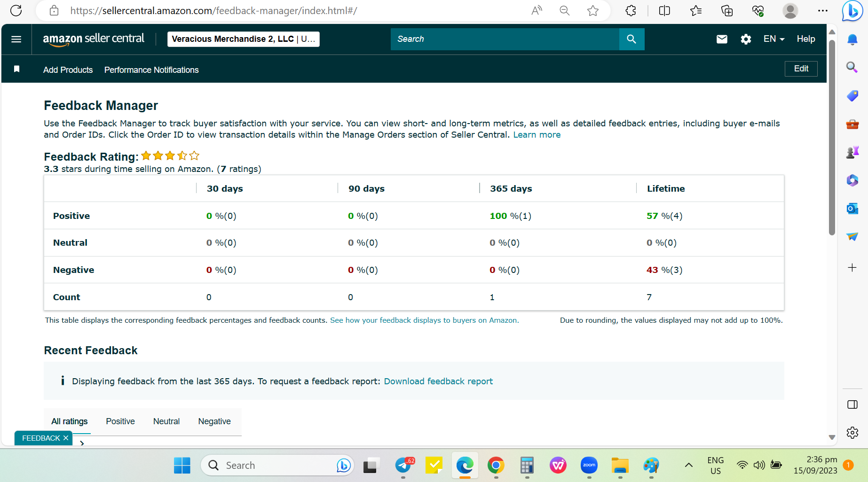Image resolution: width=868 pixels, height=482 pixels.
Task: Open Read aloud in address bar
Action: tap(537, 10)
